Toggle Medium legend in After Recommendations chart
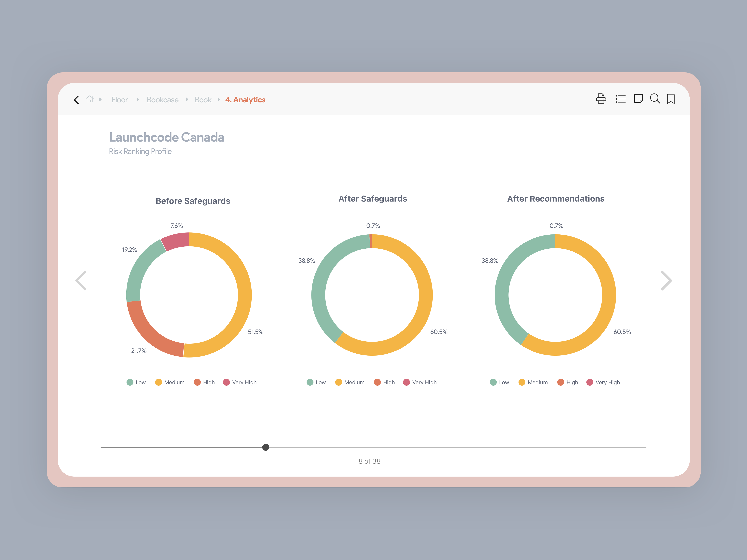 pyautogui.click(x=533, y=382)
